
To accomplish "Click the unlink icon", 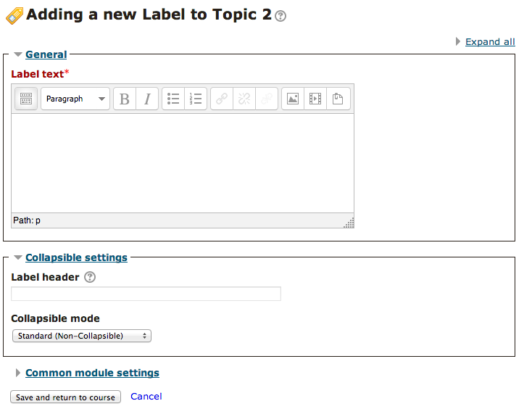I will point(244,99).
